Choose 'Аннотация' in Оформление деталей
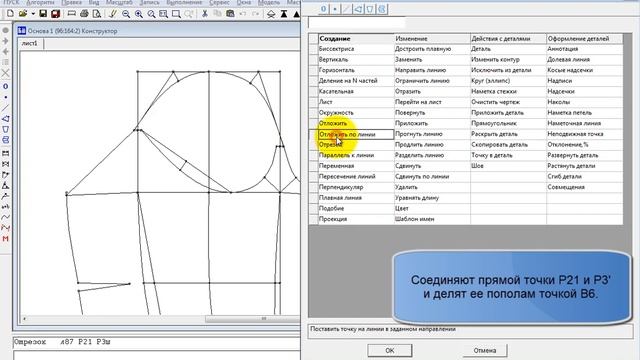 pos(584,49)
